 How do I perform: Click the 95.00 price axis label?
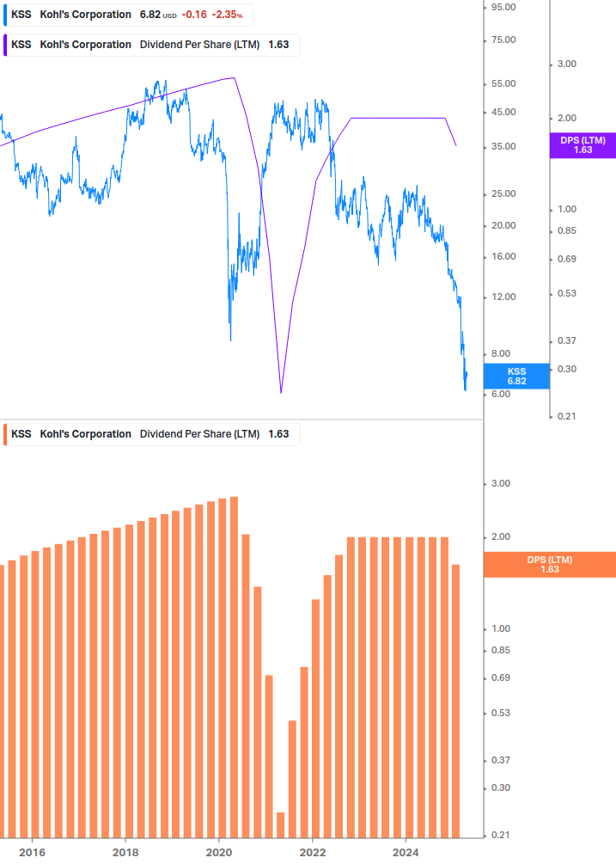[x=503, y=7]
